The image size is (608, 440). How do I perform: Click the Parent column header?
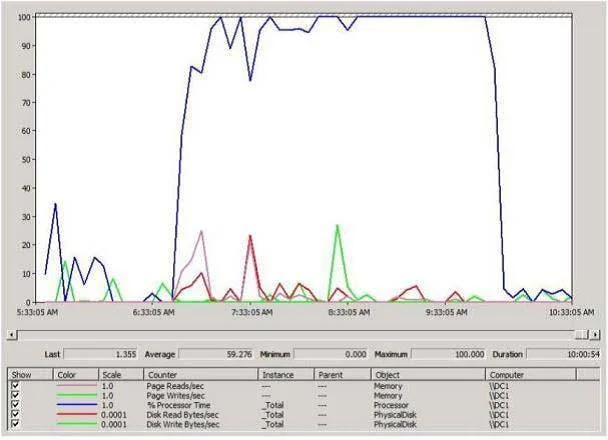[342, 374]
